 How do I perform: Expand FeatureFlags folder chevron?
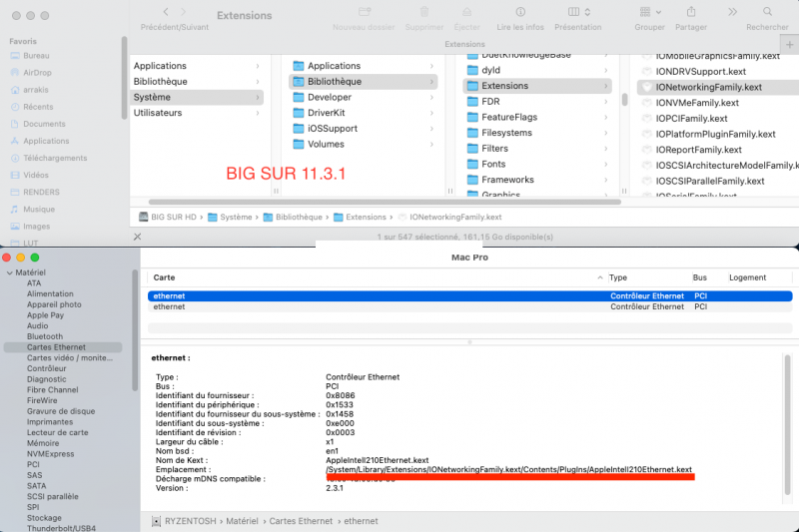606,117
